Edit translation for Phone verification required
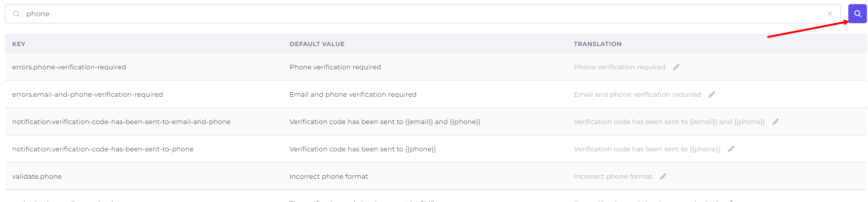The image size is (868, 202). click(676, 67)
